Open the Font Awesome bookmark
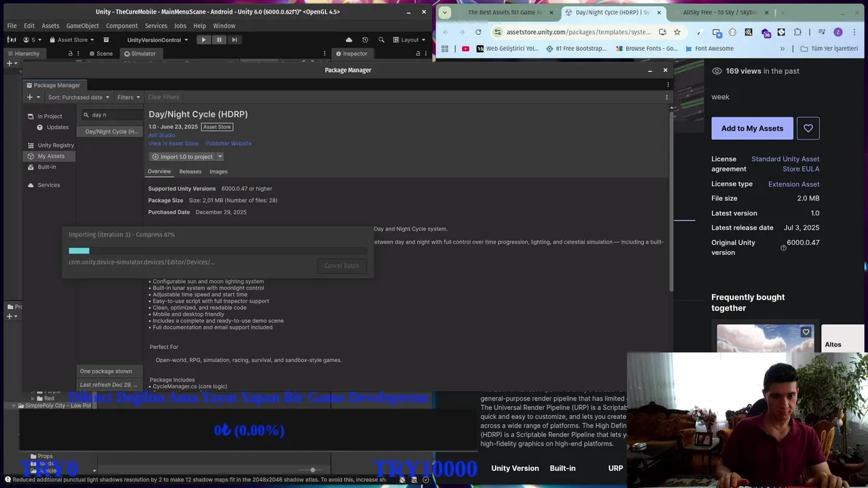This screenshot has width=868, height=488. 709,49
